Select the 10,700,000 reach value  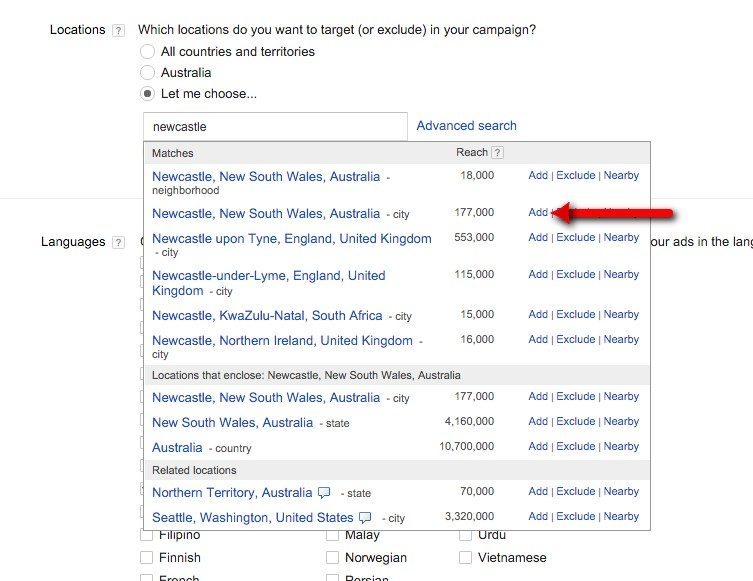[x=466, y=446]
